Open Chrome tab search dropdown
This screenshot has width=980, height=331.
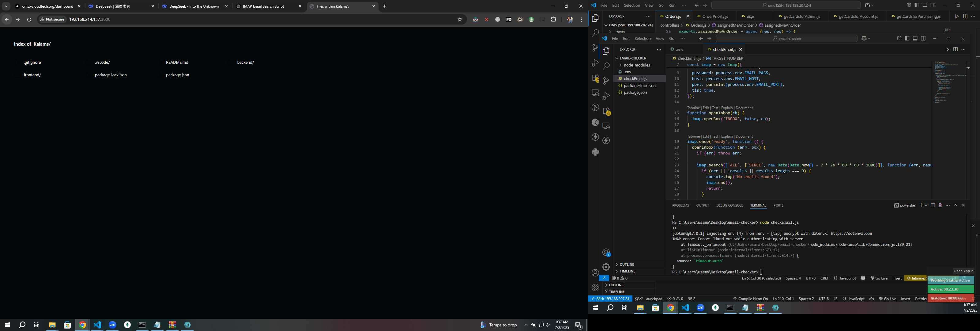(x=6, y=6)
